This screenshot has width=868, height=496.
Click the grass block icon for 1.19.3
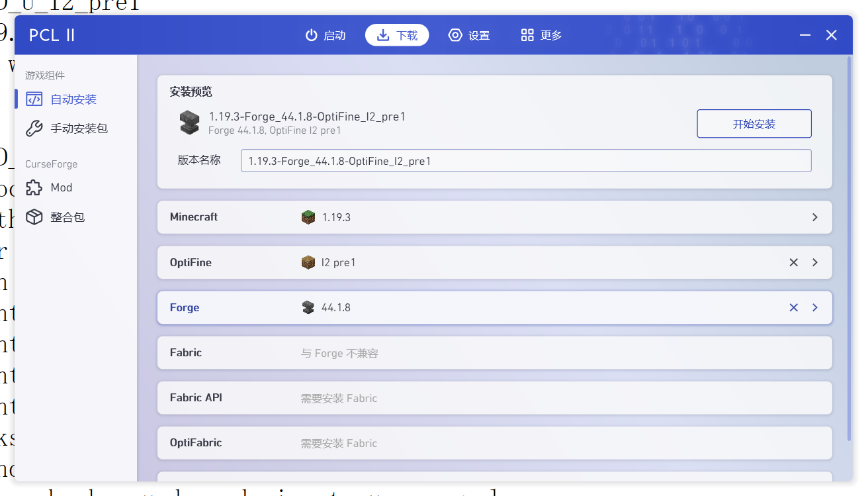(308, 217)
